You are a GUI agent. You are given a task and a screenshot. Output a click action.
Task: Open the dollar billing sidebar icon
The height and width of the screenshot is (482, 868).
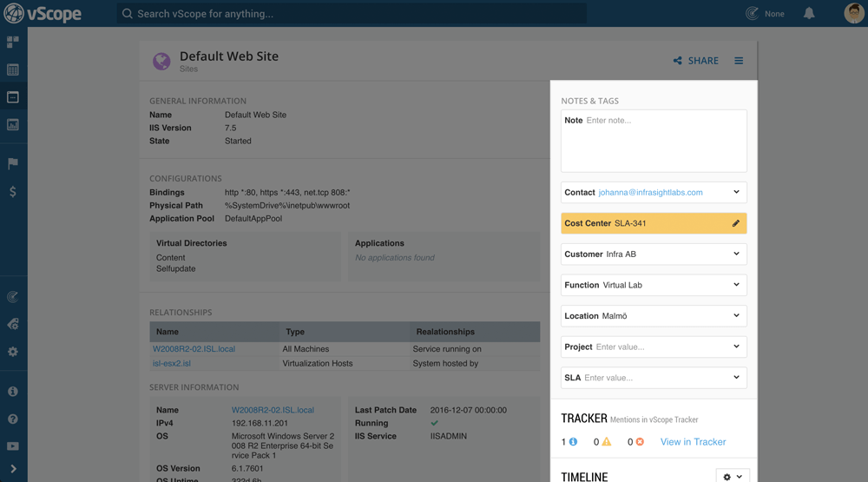[13, 192]
